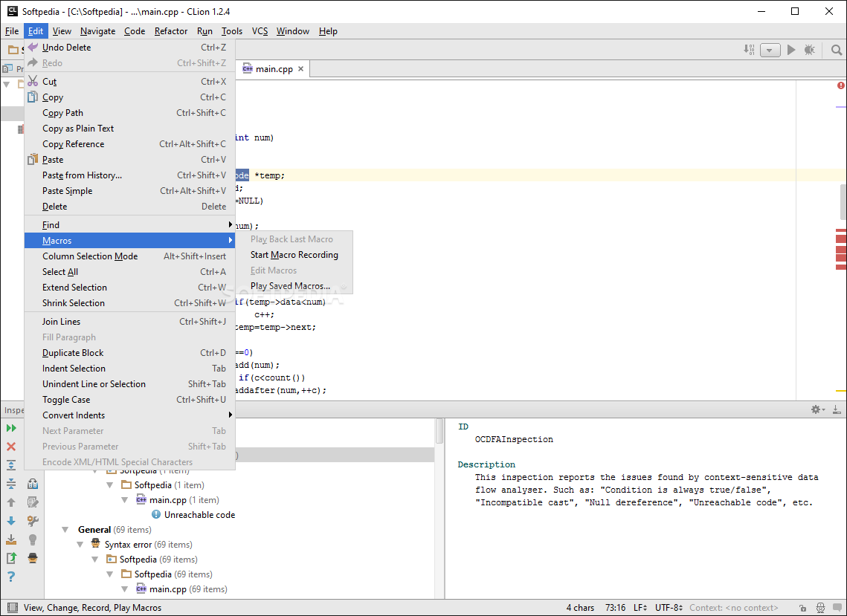
Task: Toggle Column Selection Mode
Action: tap(129, 256)
